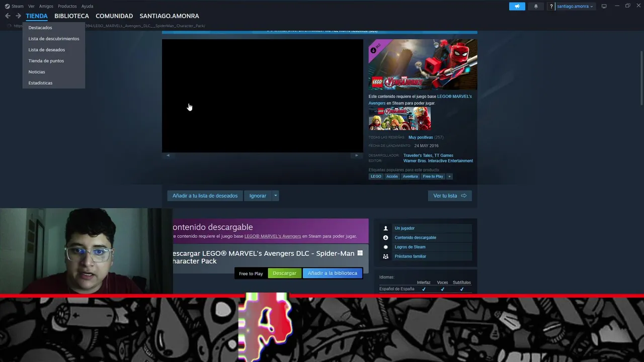
Task: Select the Aventura tag
Action: click(x=410, y=176)
